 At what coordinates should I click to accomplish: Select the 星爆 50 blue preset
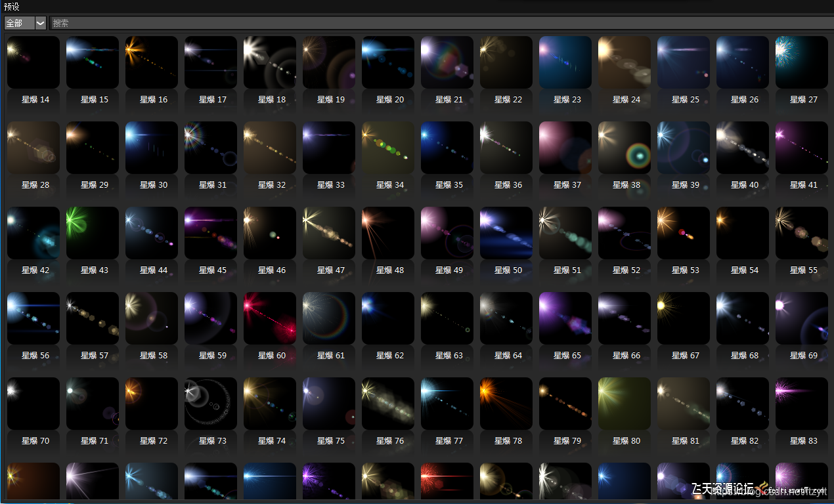tap(506, 233)
